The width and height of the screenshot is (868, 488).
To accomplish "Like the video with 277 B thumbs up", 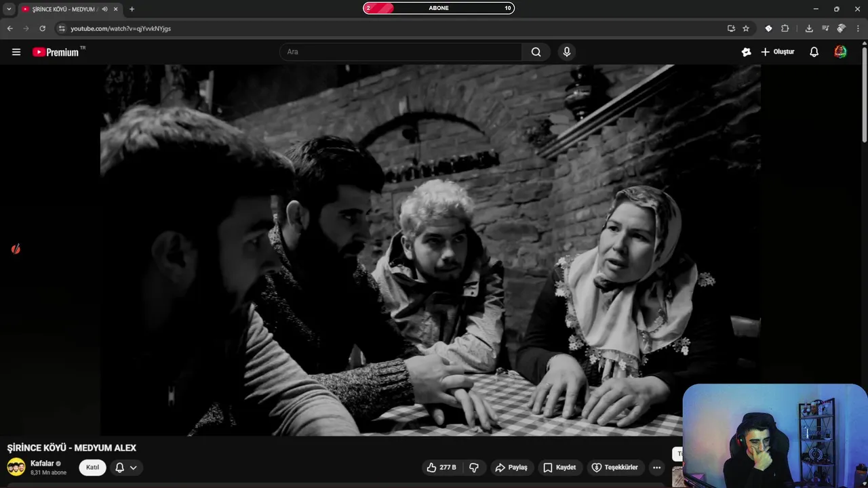I will click(441, 468).
